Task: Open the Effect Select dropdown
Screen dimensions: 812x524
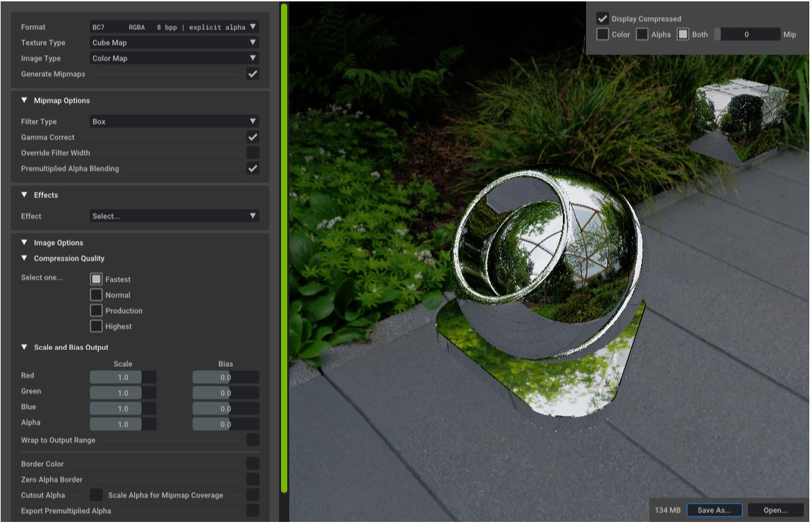Action: [x=174, y=216]
